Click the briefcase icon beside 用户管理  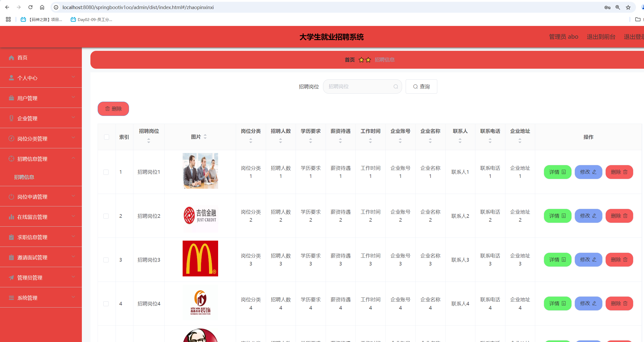tap(11, 98)
